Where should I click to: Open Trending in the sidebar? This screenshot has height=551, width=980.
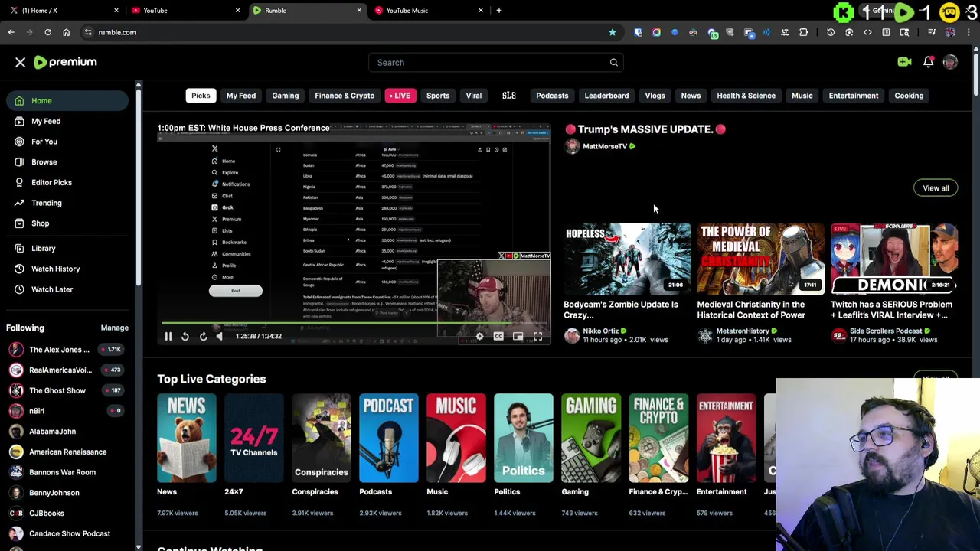(x=67, y=203)
